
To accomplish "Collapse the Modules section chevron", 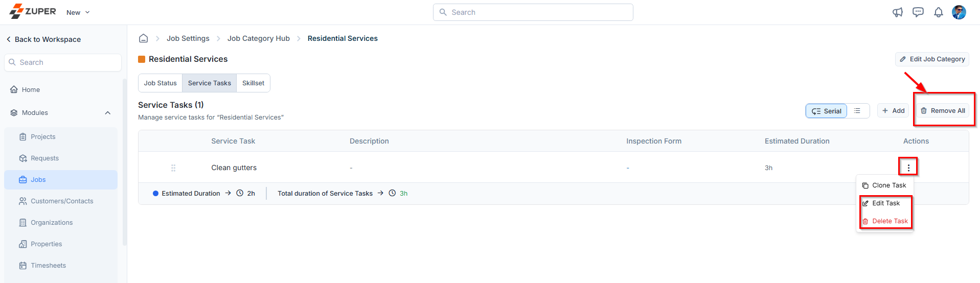I will point(108,113).
